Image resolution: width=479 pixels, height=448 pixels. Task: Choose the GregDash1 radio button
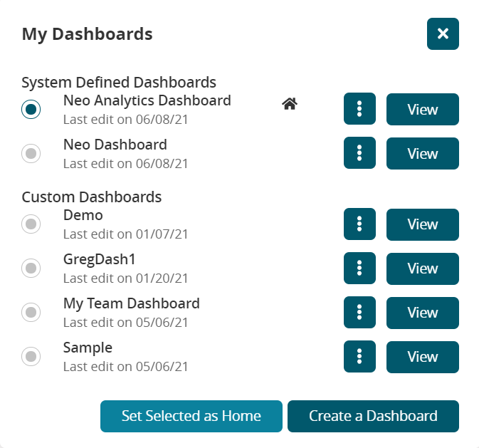31,269
